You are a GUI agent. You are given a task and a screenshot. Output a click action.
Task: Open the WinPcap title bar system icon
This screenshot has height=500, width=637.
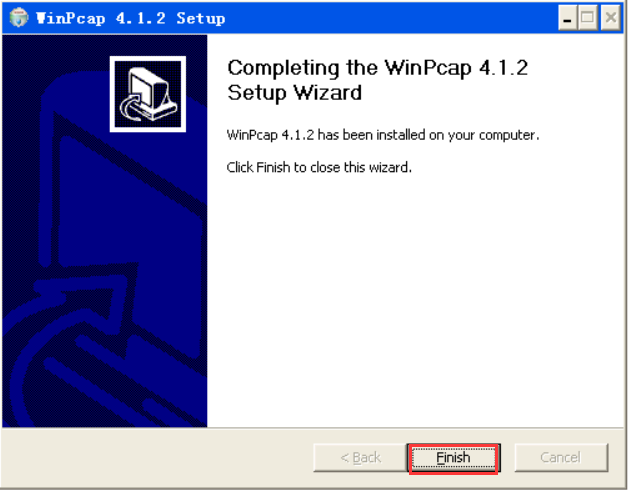click(19, 18)
